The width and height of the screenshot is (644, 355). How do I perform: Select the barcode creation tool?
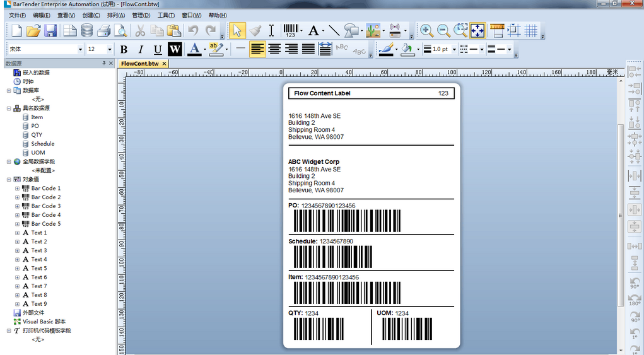291,31
